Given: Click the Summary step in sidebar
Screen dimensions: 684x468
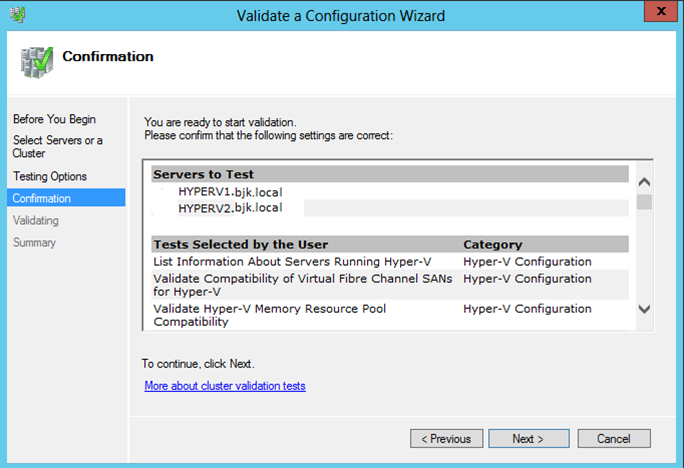Looking at the screenshot, I should (34, 242).
